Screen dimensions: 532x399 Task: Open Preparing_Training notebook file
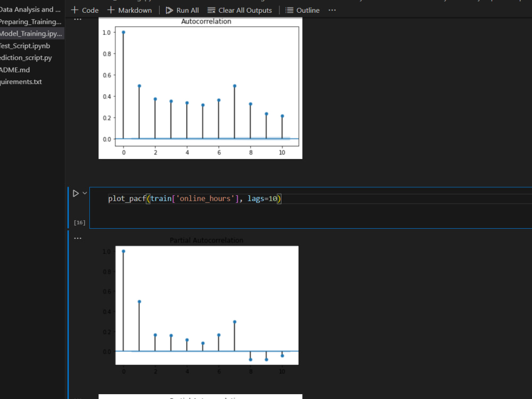31,22
